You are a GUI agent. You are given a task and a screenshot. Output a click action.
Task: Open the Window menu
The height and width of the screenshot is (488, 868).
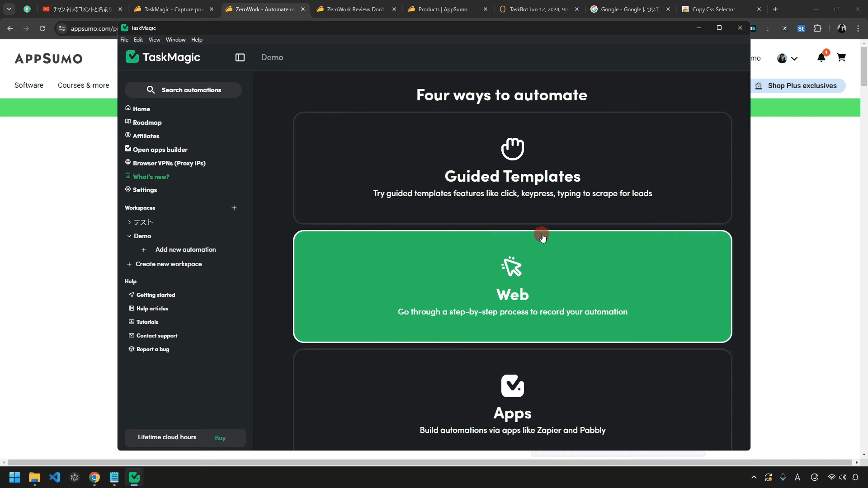coord(175,40)
